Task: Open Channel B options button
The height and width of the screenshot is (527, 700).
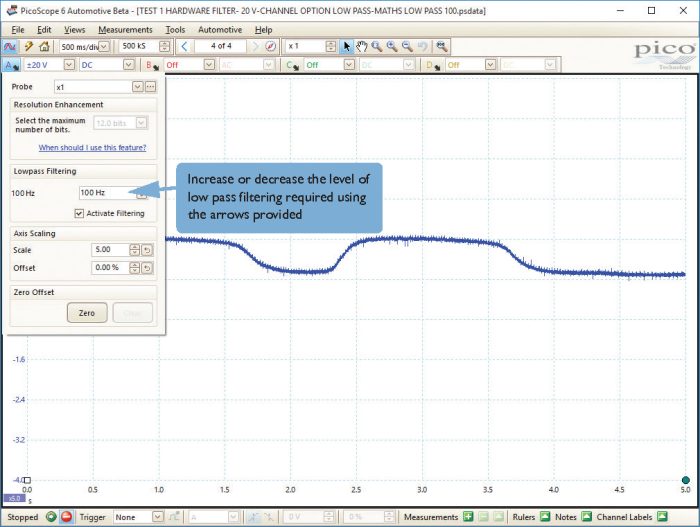Action: point(152,65)
